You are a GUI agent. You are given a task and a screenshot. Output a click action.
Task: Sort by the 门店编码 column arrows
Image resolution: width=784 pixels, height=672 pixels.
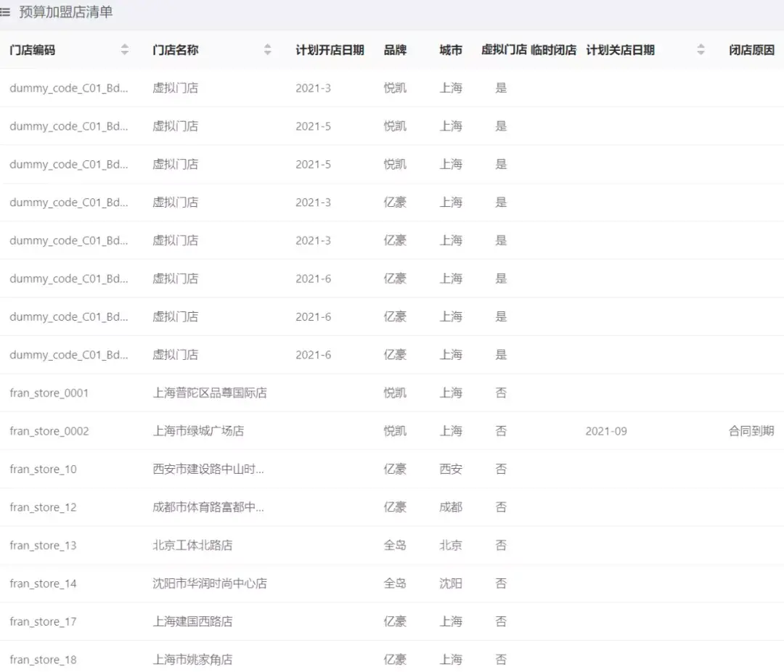pyautogui.click(x=125, y=49)
